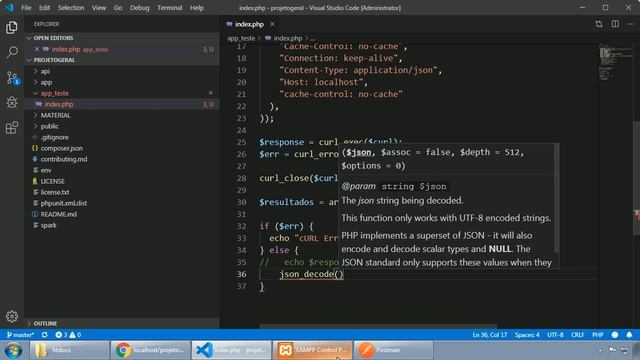Switch to XAMPP Control Panel in taskbar

coord(312,350)
